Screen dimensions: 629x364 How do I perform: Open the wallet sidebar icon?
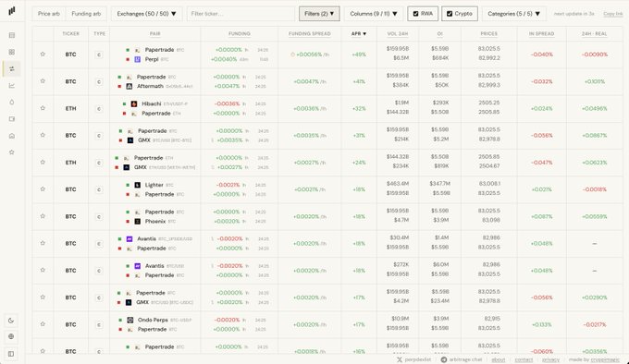click(12, 119)
